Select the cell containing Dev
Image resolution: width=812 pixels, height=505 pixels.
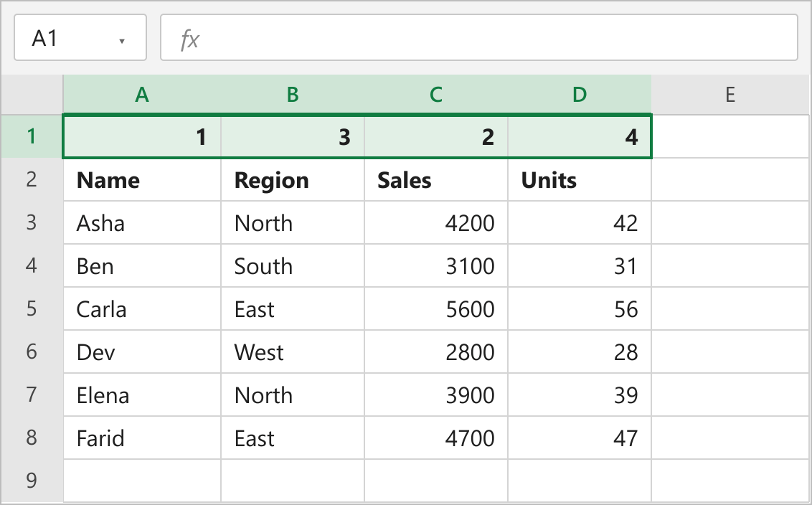tap(142, 351)
